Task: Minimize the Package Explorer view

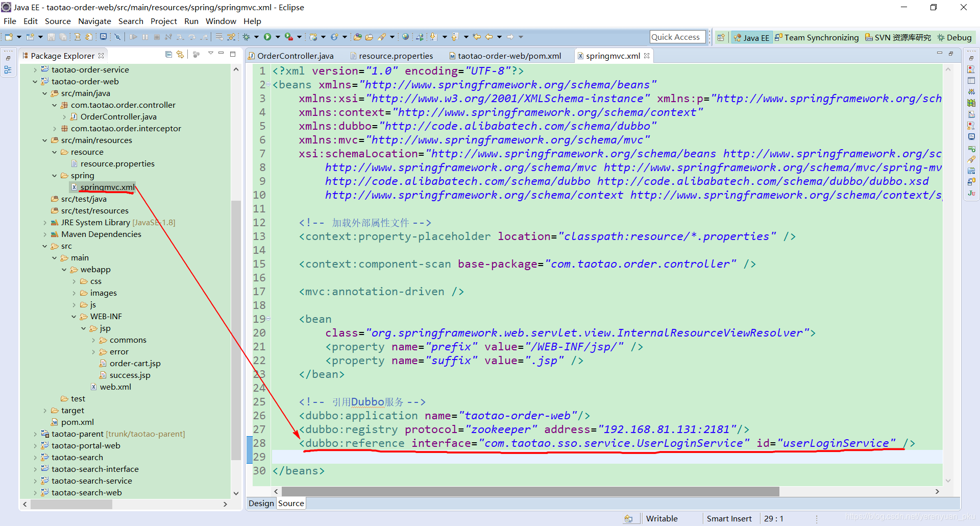Action: pos(221,54)
